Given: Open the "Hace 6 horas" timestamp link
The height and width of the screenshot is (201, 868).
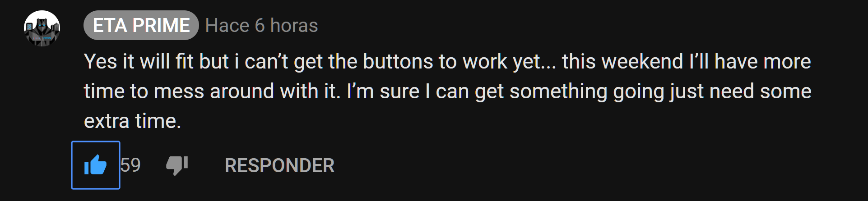Looking at the screenshot, I should [261, 25].
